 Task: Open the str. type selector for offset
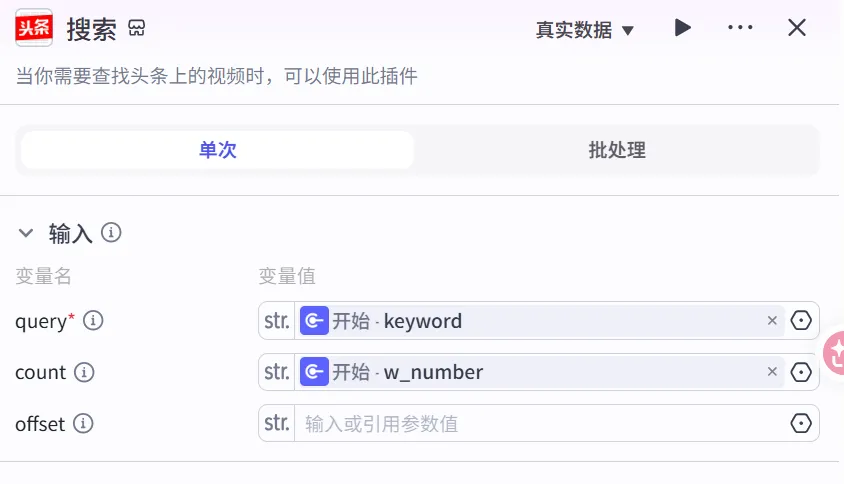pyautogui.click(x=276, y=424)
